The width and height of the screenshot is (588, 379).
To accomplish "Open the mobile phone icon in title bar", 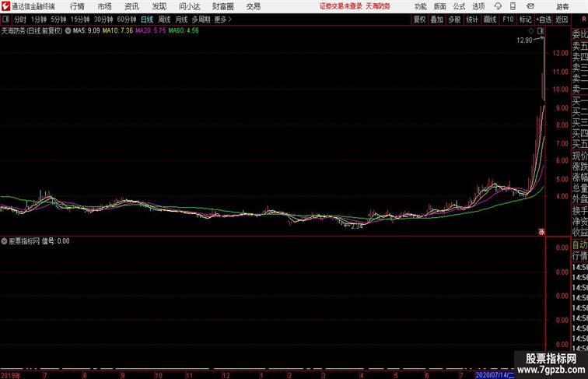I will 513,6.
